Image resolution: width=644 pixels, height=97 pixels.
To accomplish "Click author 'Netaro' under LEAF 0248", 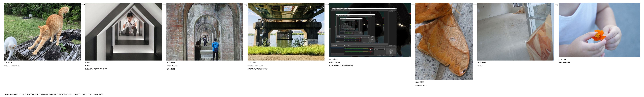I will (88, 66).
